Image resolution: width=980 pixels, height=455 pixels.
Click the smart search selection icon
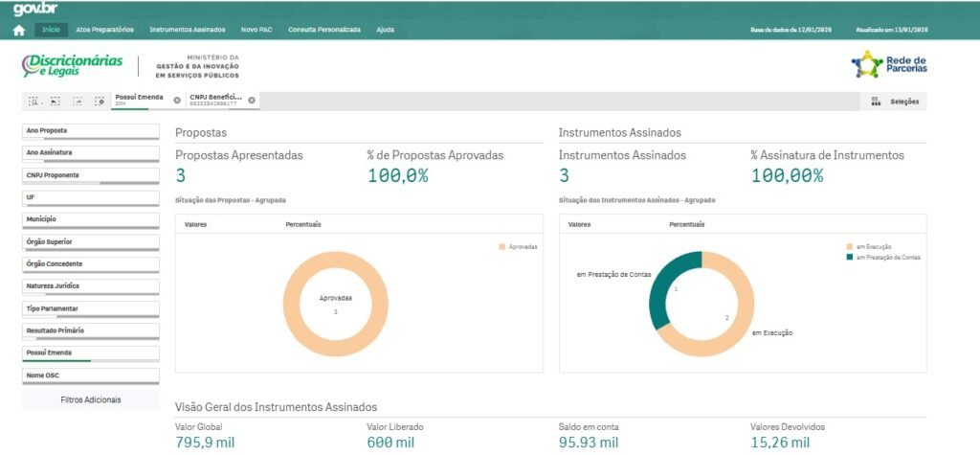[x=34, y=101]
